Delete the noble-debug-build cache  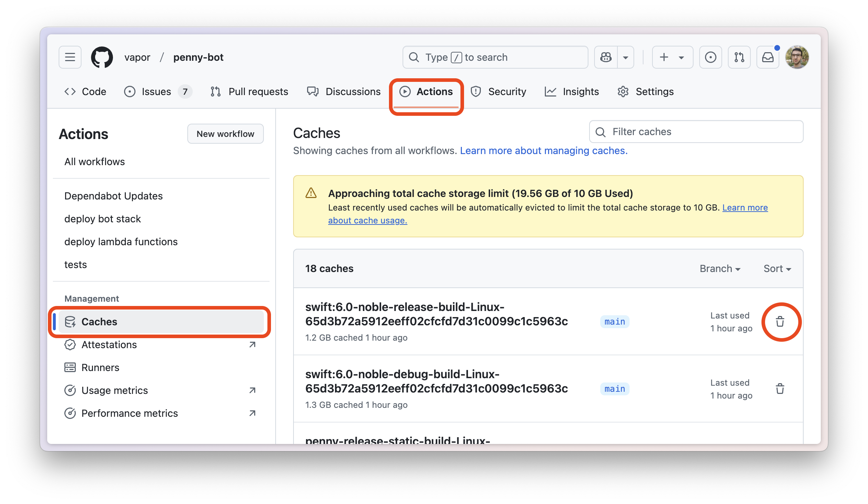[780, 389]
